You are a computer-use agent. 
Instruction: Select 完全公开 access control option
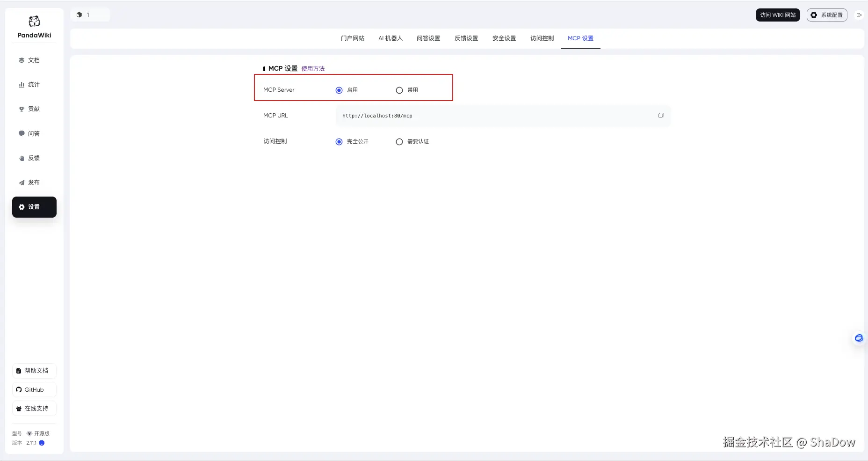[339, 142]
